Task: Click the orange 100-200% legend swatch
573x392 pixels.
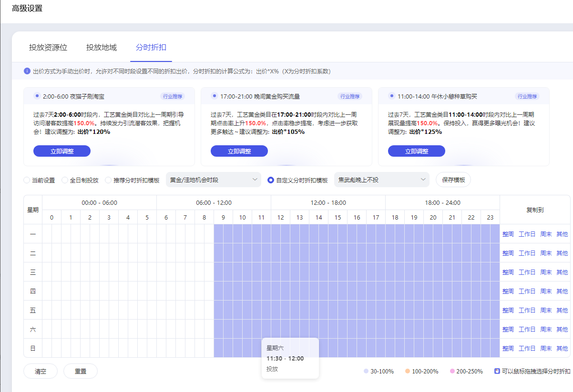Action: click(407, 371)
